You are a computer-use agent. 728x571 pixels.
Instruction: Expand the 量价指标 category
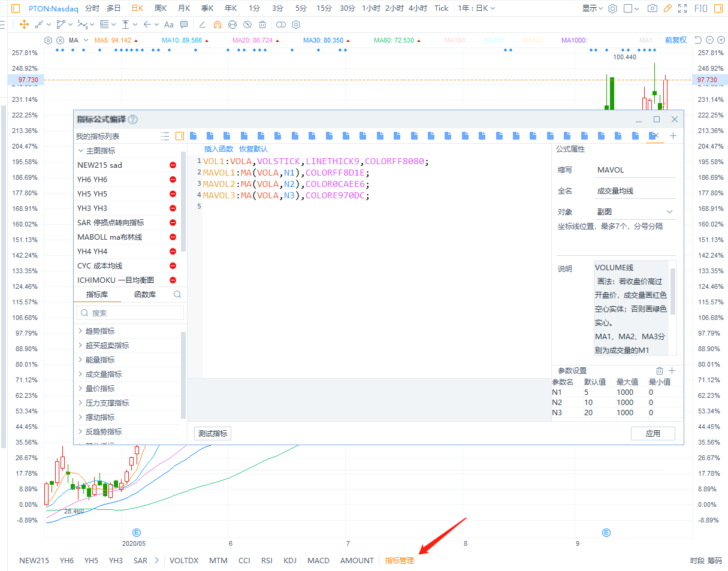pyautogui.click(x=80, y=388)
